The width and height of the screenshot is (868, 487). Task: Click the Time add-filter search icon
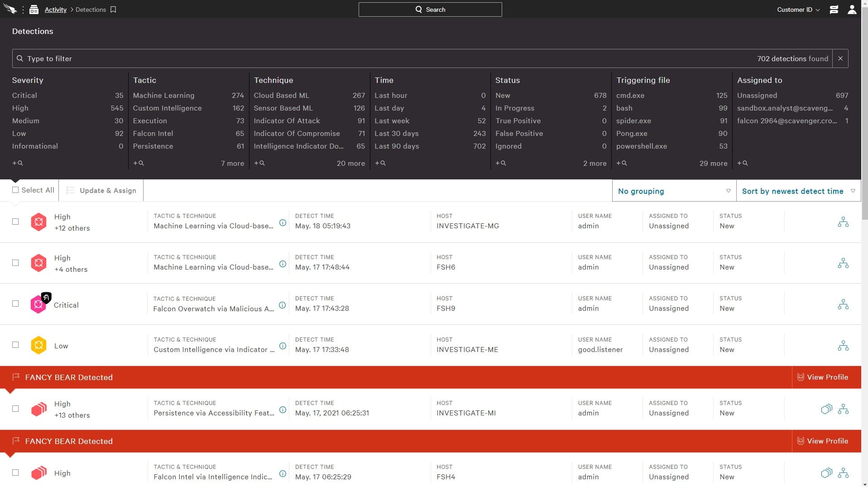380,163
